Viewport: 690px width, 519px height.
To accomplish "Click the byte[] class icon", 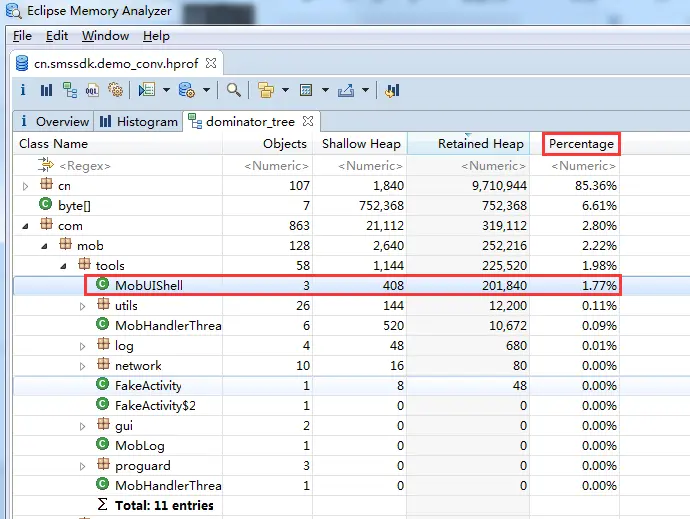I will [45, 204].
